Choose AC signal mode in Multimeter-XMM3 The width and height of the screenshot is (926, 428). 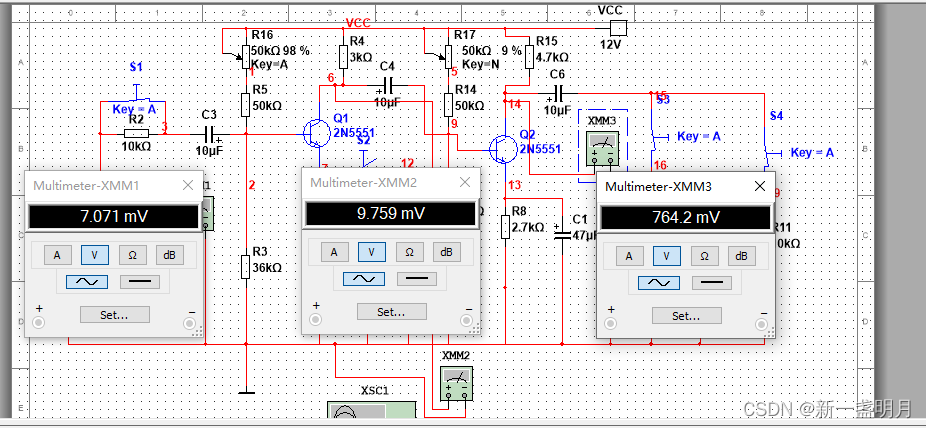[658, 283]
